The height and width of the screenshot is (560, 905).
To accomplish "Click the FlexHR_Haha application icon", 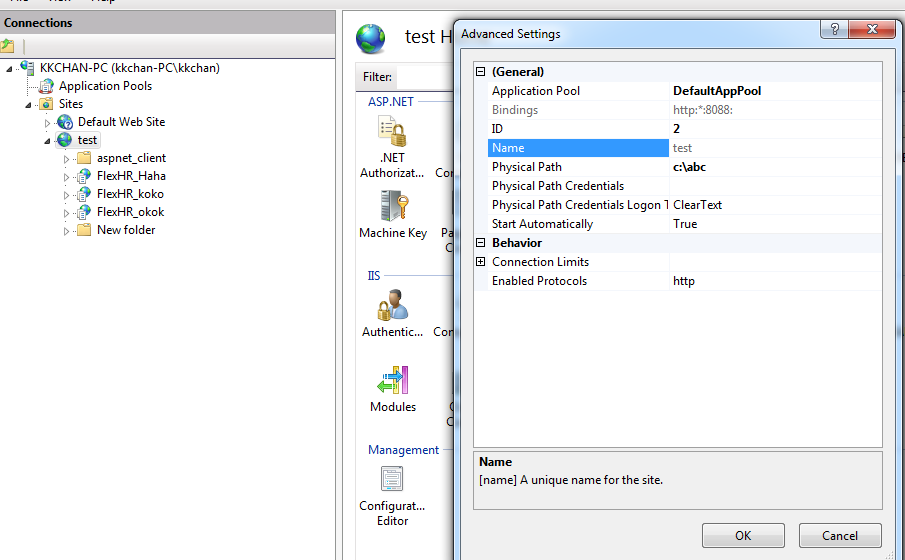I will coord(84,176).
